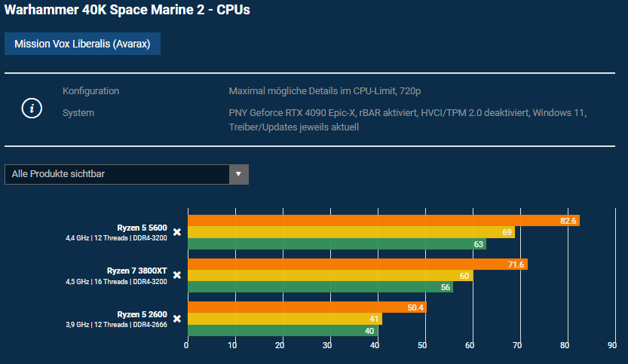The width and height of the screenshot is (628, 364).
Task: Click orange 50.4 bar of Ryzen 5 2600
Action: click(307, 307)
